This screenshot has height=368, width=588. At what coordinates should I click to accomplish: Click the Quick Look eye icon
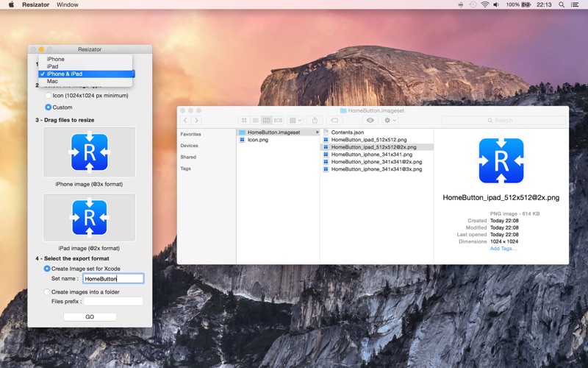pyautogui.click(x=370, y=120)
